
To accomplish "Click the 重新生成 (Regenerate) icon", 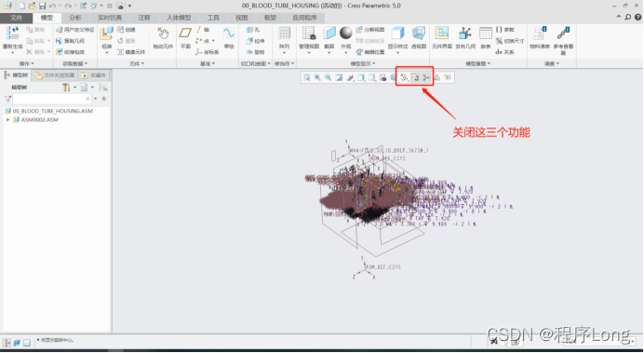I will coord(12,33).
